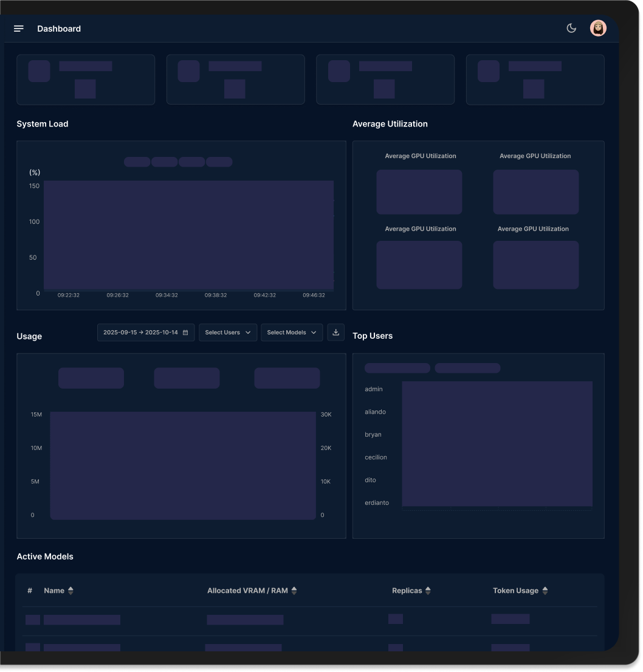Click the sort icon beside Allocated VRAM / RAM
Image resolution: width=643 pixels, height=672 pixels.
294,590
